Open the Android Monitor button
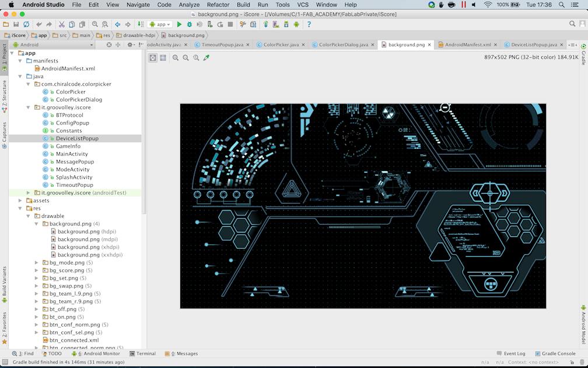 point(96,354)
